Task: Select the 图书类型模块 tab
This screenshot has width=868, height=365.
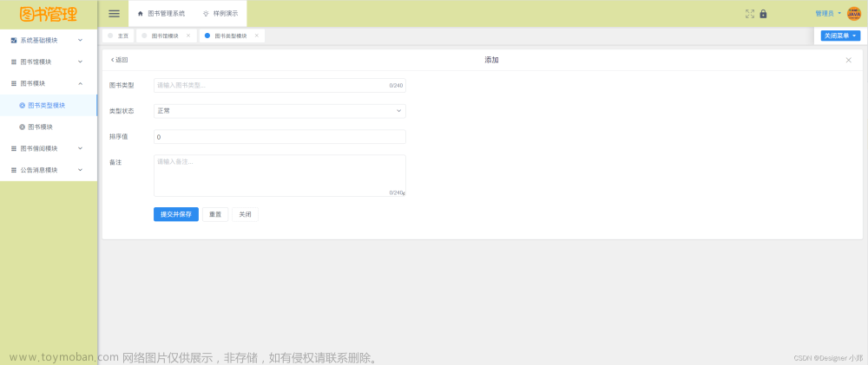Action: coord(232,36)
